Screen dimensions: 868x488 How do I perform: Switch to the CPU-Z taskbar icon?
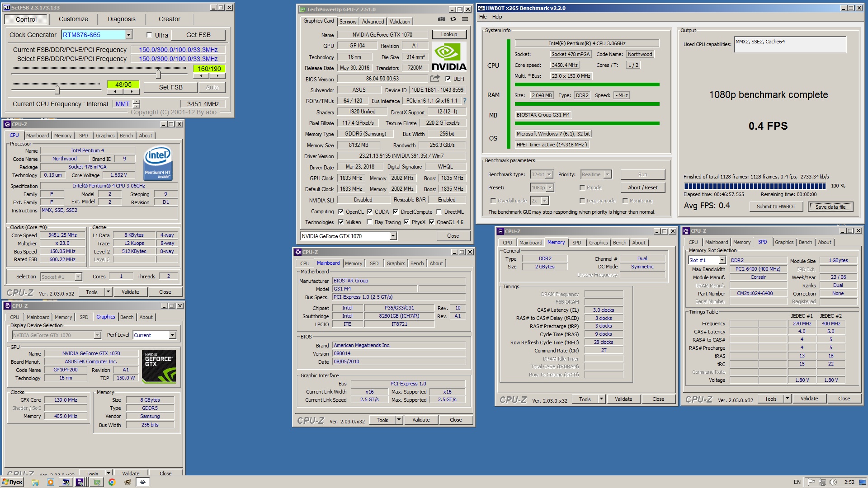80,482
